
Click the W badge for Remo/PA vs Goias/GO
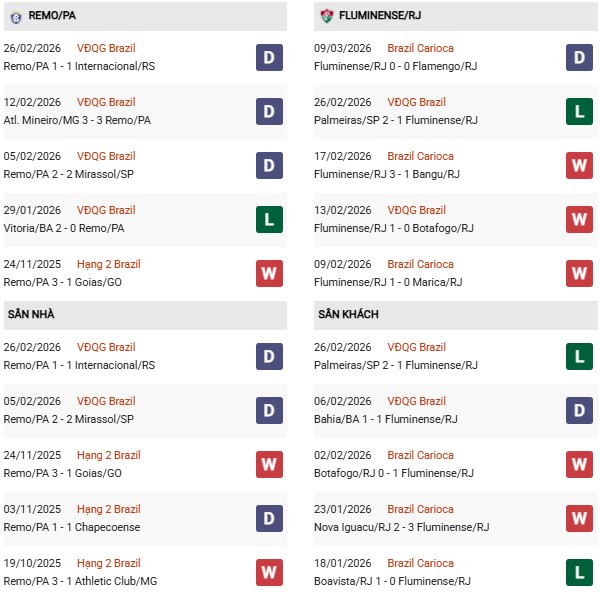click(x=269, y=273)
